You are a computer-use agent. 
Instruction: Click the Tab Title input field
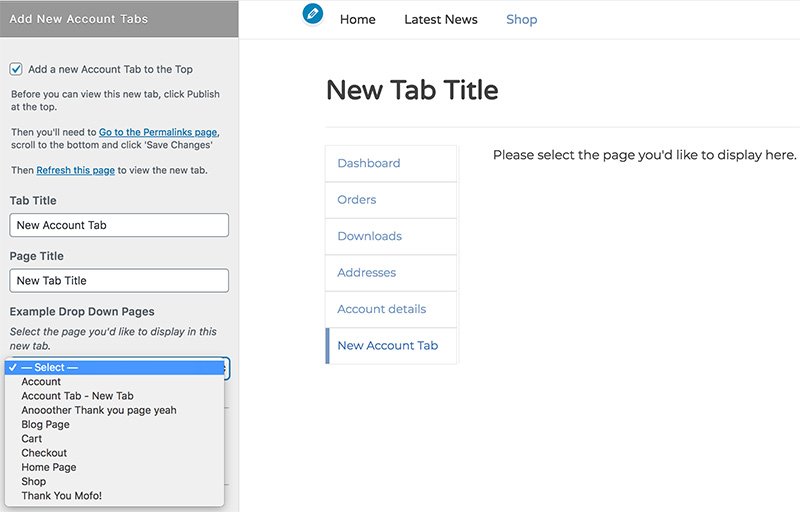(x=119, y=225)
